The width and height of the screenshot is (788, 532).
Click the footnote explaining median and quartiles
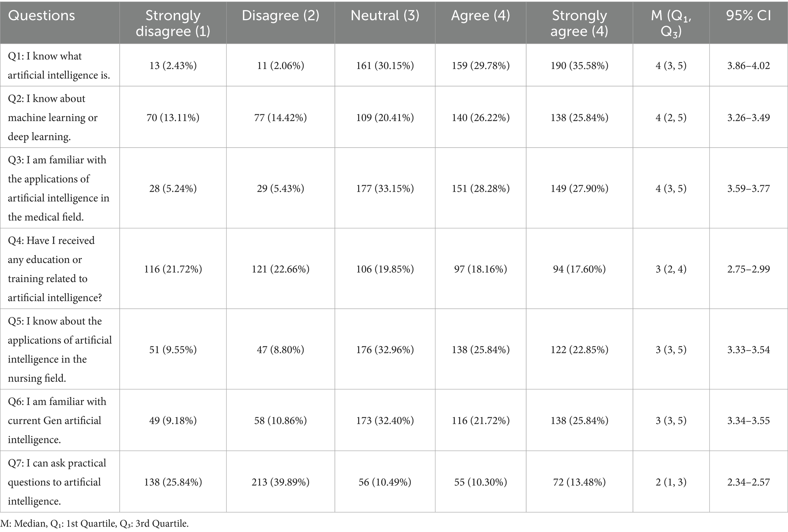tap(94, 524)
